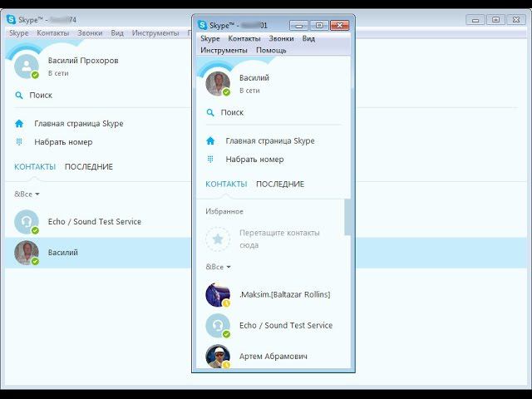Image resolution: width=532 pixels, height=399 pixels.
Task: Open the Контакты menu in the front window
Action: pos(244,39)
